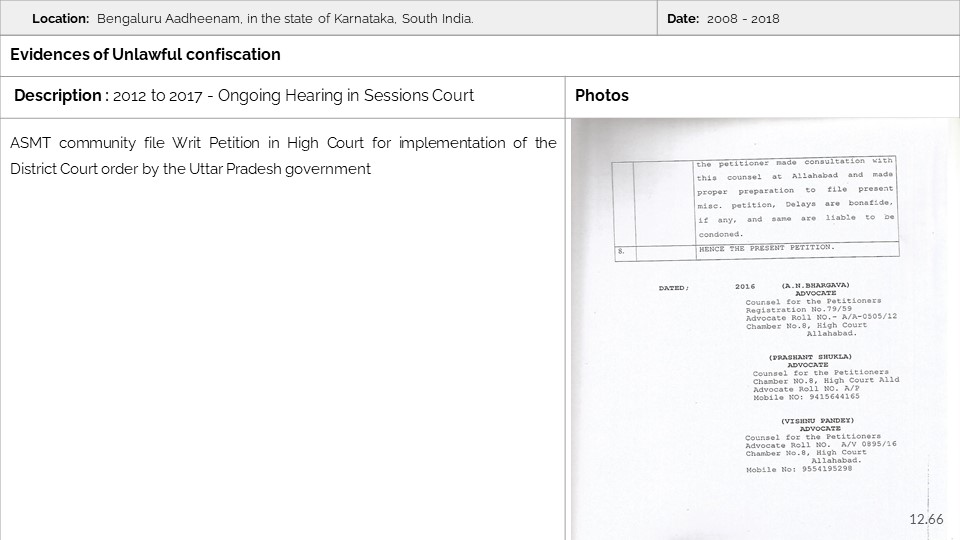Click the Date range 2008 - 2018
This screenshot has width=960, height=540.
click(x=739, y=19)
